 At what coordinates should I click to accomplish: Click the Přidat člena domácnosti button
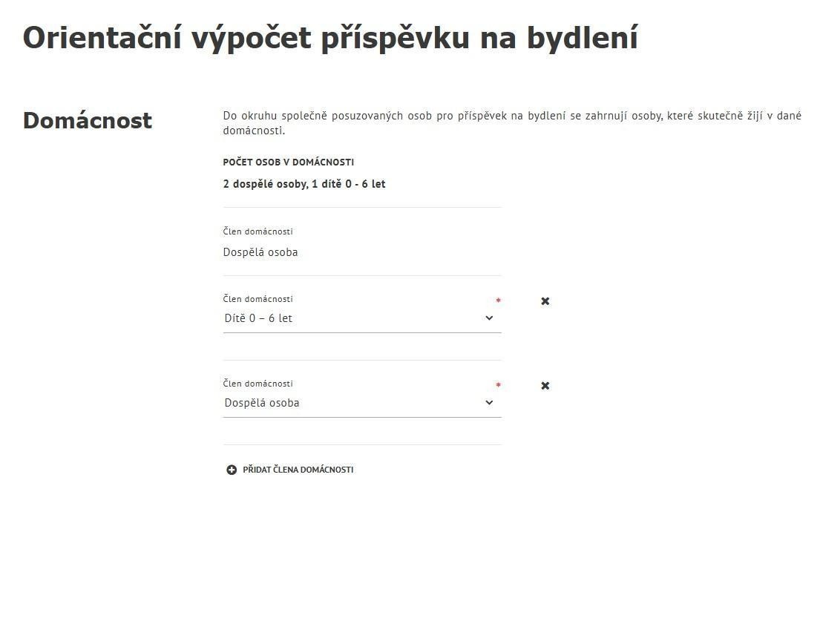click(298, 470)
